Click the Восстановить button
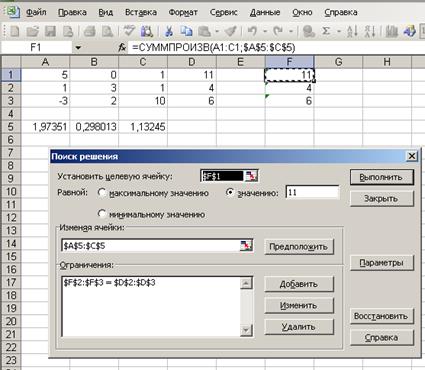This screenshot has height=370, width=425. coord(382,316)
